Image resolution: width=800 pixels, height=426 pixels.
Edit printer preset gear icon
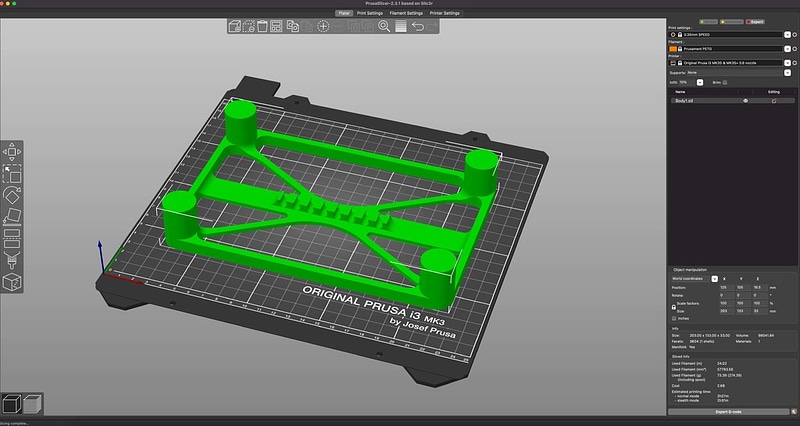(x=795, y=63)
